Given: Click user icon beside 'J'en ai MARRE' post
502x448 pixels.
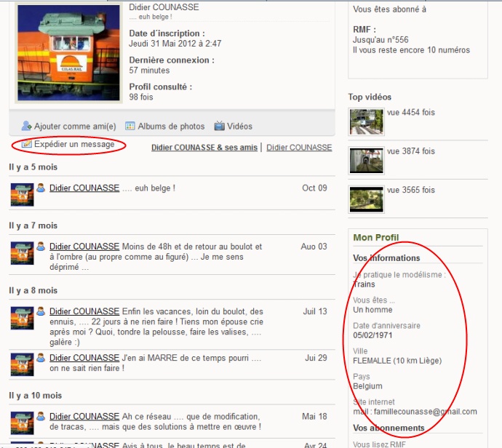Looking at the screenshot, I should (x=41, y=358).
